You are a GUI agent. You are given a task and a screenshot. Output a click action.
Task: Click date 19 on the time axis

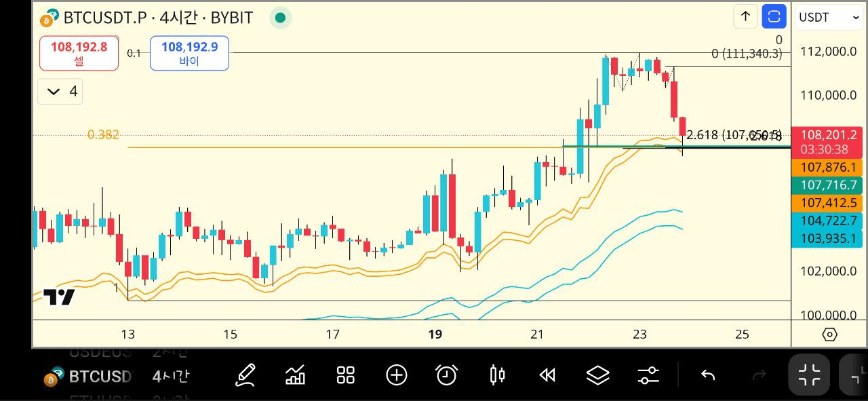tap(435, 334)
